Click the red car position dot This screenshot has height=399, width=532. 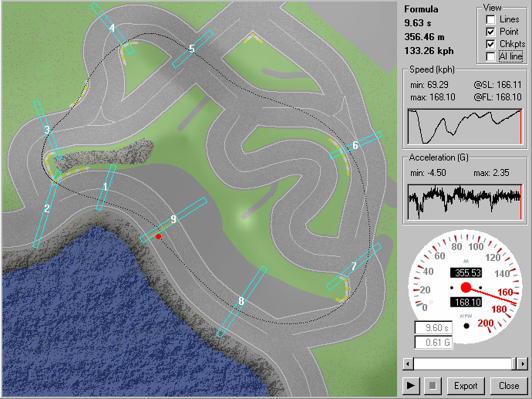[x=159, y=236]
